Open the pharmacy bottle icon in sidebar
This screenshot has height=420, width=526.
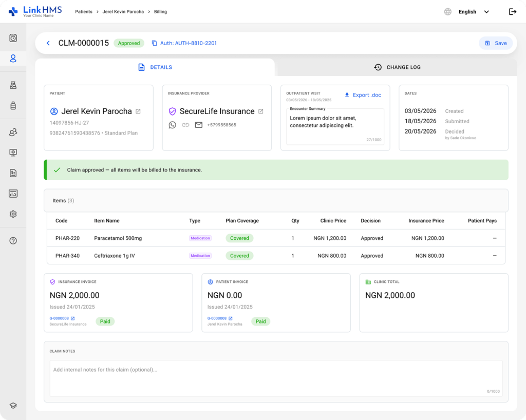click(x=13, y=106)
